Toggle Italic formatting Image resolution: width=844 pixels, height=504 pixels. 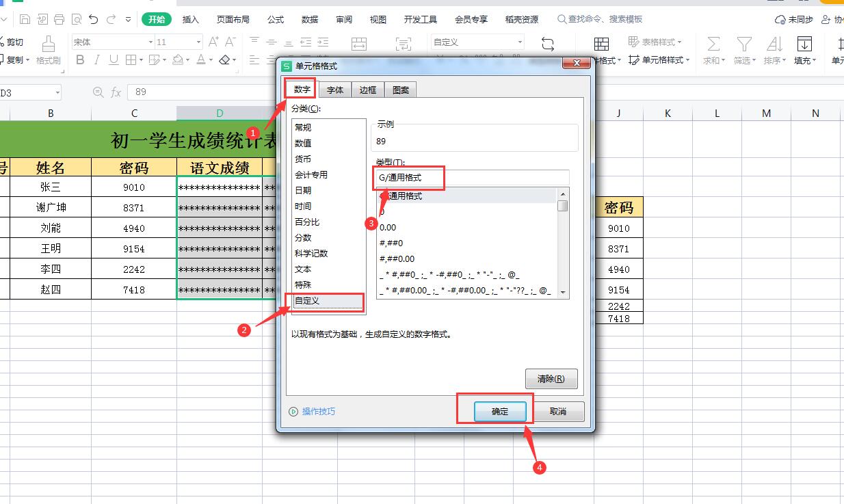point(97,60)
